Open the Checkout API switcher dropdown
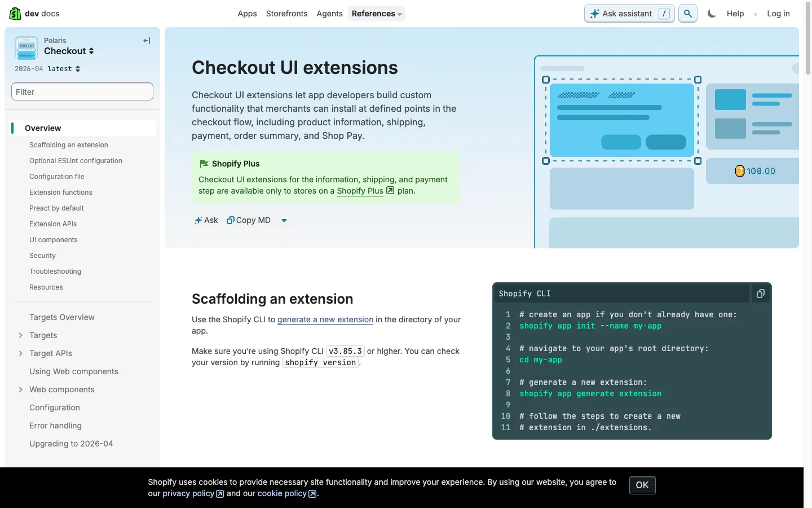The height and width of the screenshot is (508, 812). [x=69, y=51]
